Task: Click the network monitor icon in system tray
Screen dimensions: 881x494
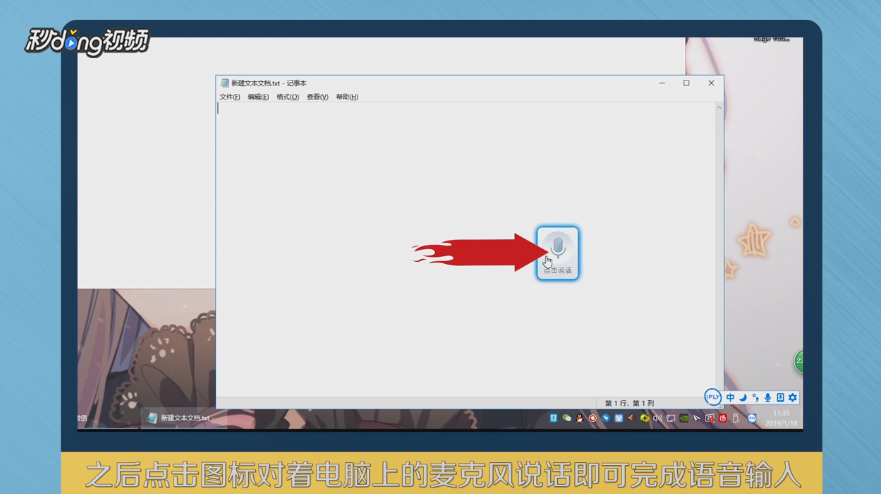Action: coord(670,418)
